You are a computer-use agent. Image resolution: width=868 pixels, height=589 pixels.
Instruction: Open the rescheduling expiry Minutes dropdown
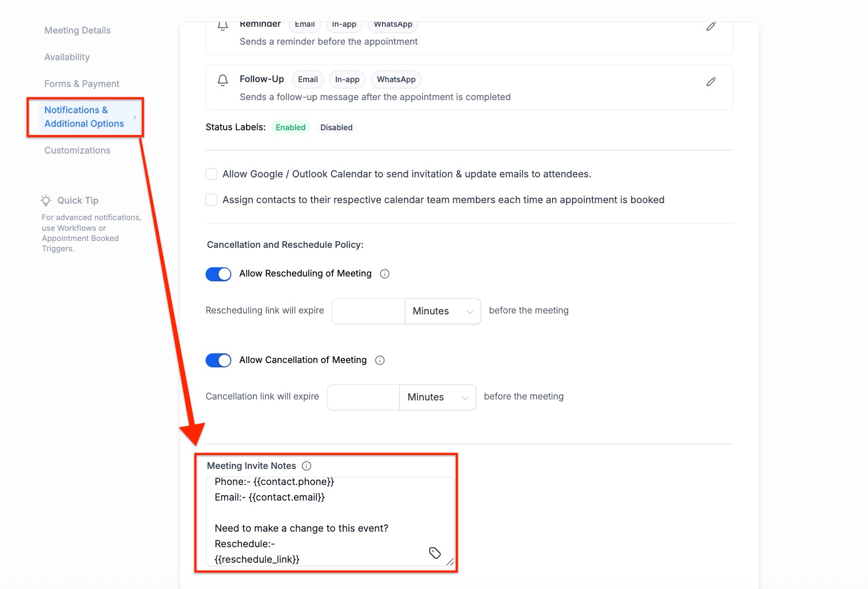click(x=442, y=311)
